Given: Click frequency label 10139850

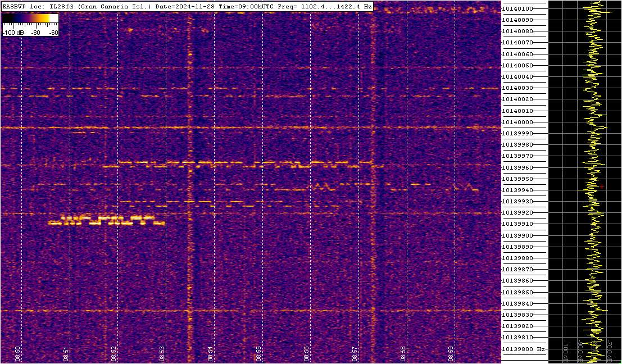Looking at the screenshot, I should [x=517, y=292].
